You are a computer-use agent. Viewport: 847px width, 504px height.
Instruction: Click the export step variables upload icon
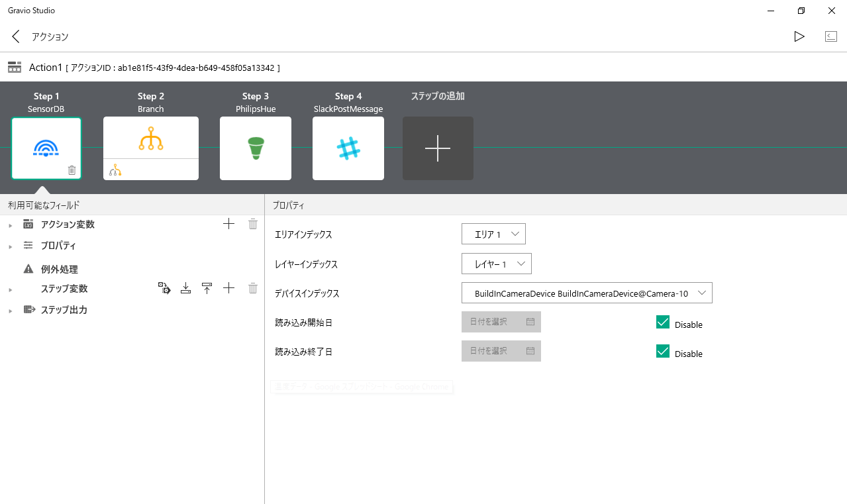(207, 288)
